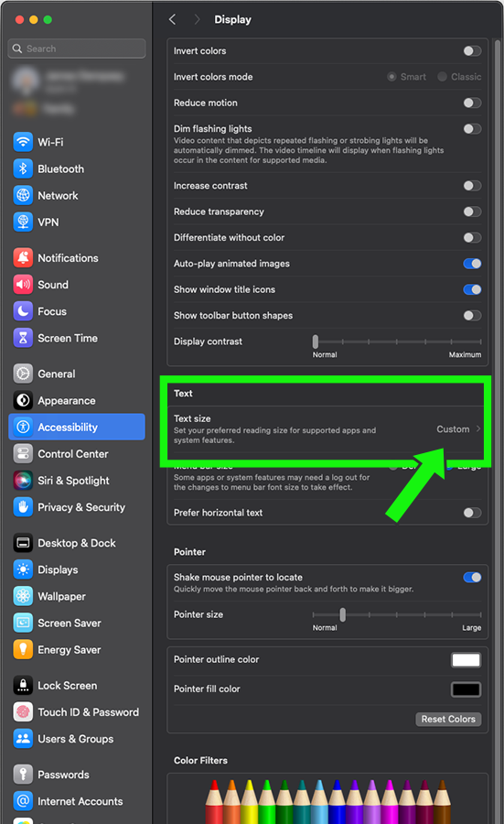Click the Displays sun icon

[23, 569]
